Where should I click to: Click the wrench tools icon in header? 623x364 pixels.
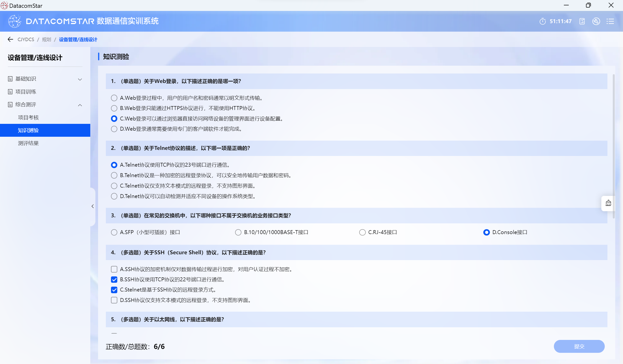pyautogui.click(x=596, y=21)
